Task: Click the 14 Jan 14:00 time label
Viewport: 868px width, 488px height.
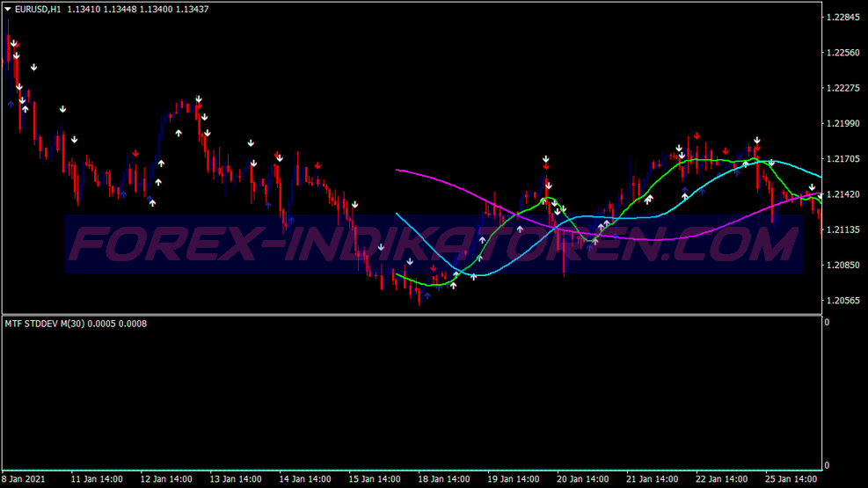Action: tap(305, 479)
